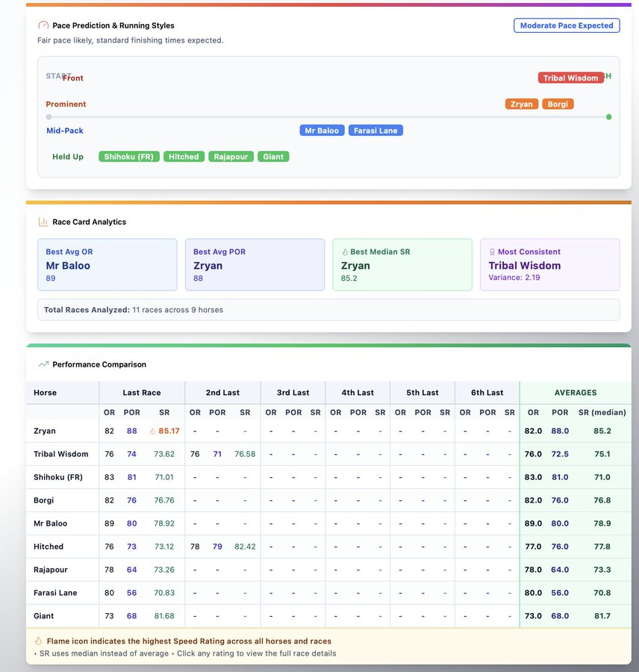Click the flame icon in Best Median SR card
Viewport: 639px width, 672px height.
[x=345, y=252]
